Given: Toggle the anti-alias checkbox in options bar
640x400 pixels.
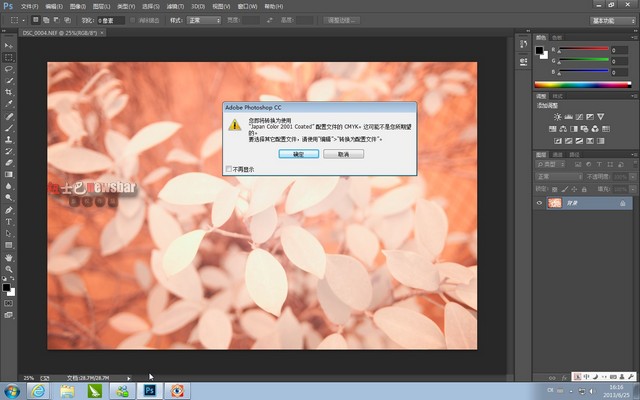Looking at the screenshot, I should coord(132,19).
